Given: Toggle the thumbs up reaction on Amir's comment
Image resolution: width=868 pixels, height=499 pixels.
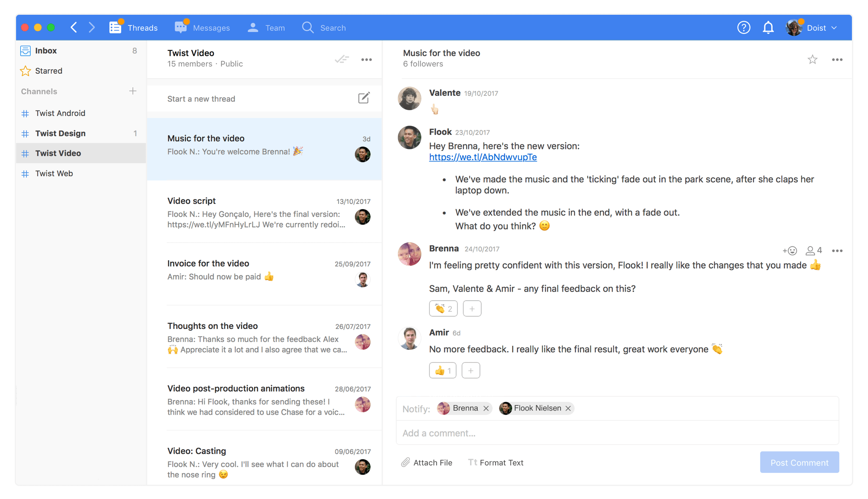Looking at the screenshot, I should point(443,371).
